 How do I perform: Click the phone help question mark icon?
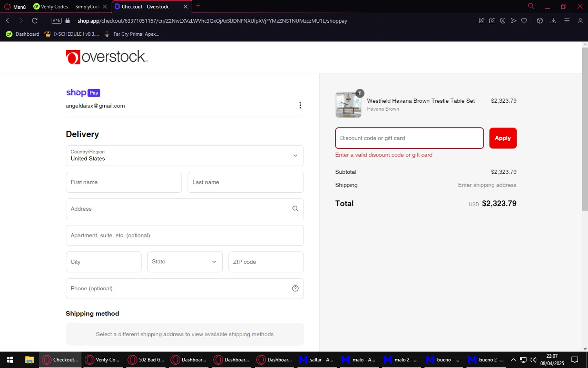pos(295,288)
